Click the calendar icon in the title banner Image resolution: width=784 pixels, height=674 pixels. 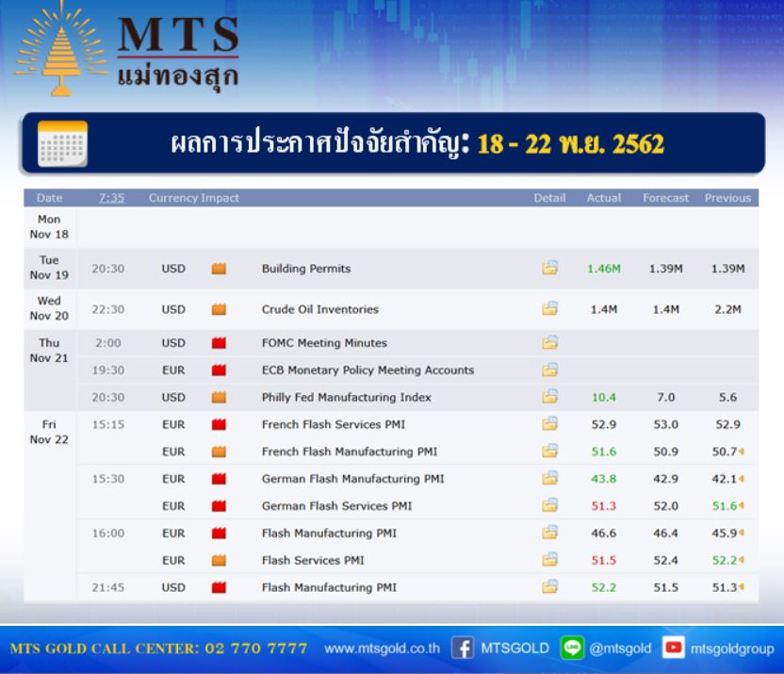tap(62, 144)
